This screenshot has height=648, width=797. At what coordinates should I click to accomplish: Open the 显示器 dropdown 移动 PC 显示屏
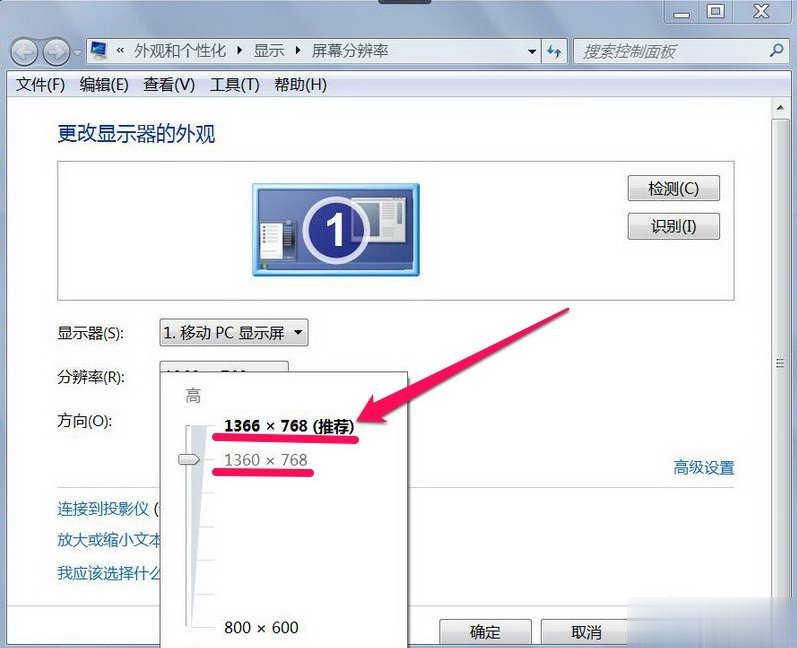tap(234, 333)
